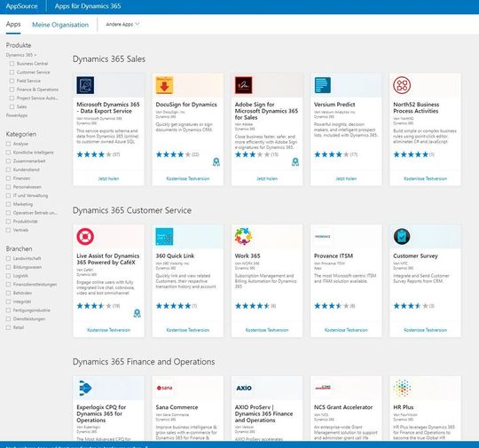Start Kostenlose Testversion for Work 365
The image size is (479, 448).
267,330
